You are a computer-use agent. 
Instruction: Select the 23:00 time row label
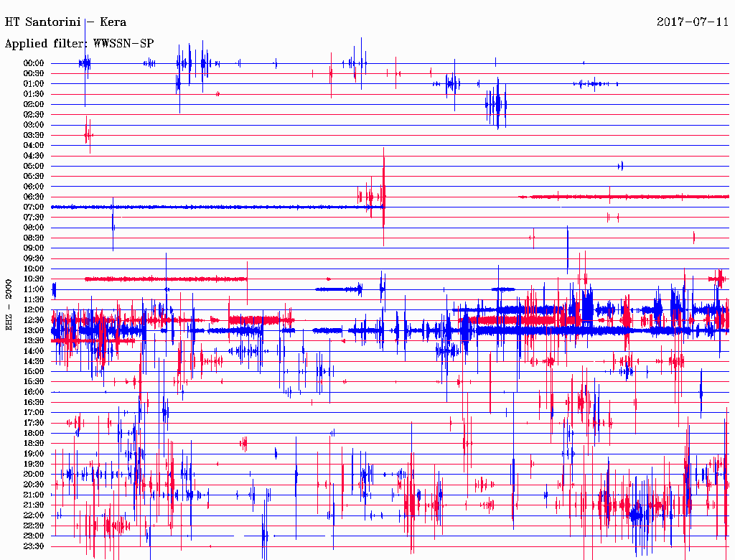(x=34, y=536)
